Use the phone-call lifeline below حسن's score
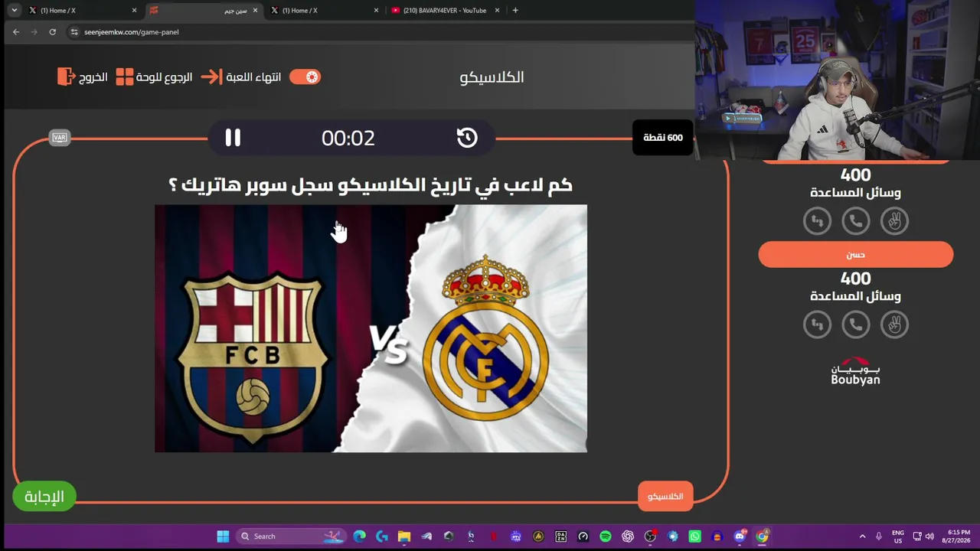This screenshot has height=551, width=980. (x=856, y=324)
